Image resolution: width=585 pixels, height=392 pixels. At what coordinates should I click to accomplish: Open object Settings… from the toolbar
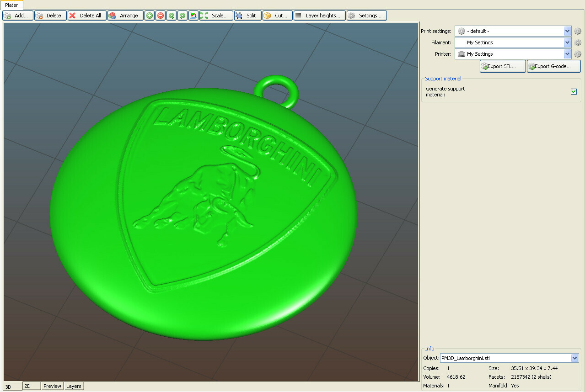coord(367,16)
